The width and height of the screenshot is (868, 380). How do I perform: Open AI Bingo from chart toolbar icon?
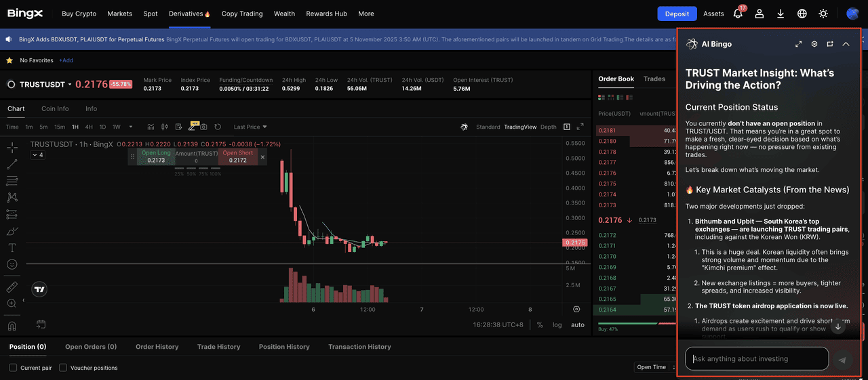coord(465,127)
